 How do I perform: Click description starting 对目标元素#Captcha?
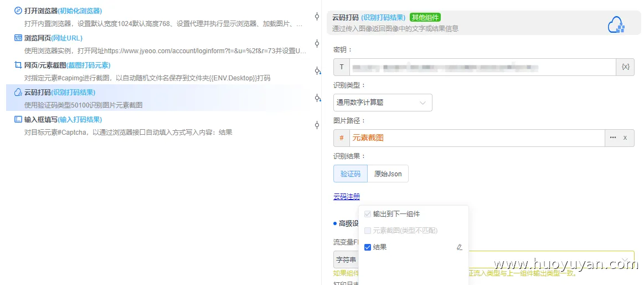[x=128, y=133]
